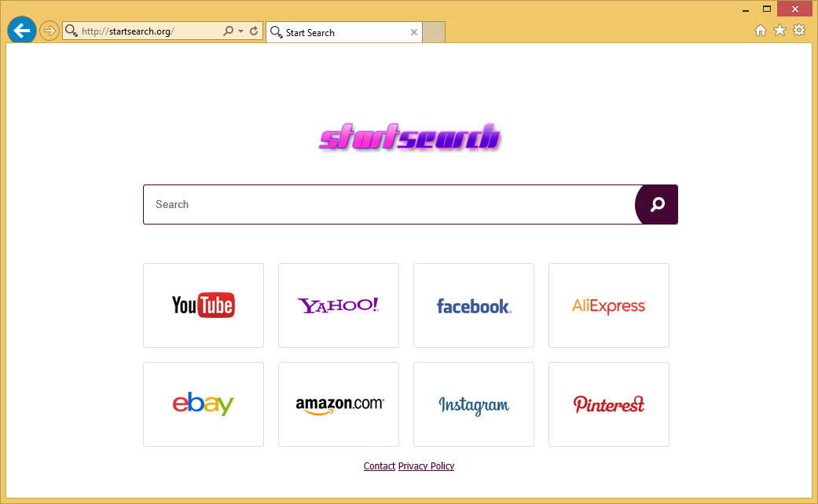
Task: Open the Favorites star panel
Action: pyautogui.click(x=779, y=30)
